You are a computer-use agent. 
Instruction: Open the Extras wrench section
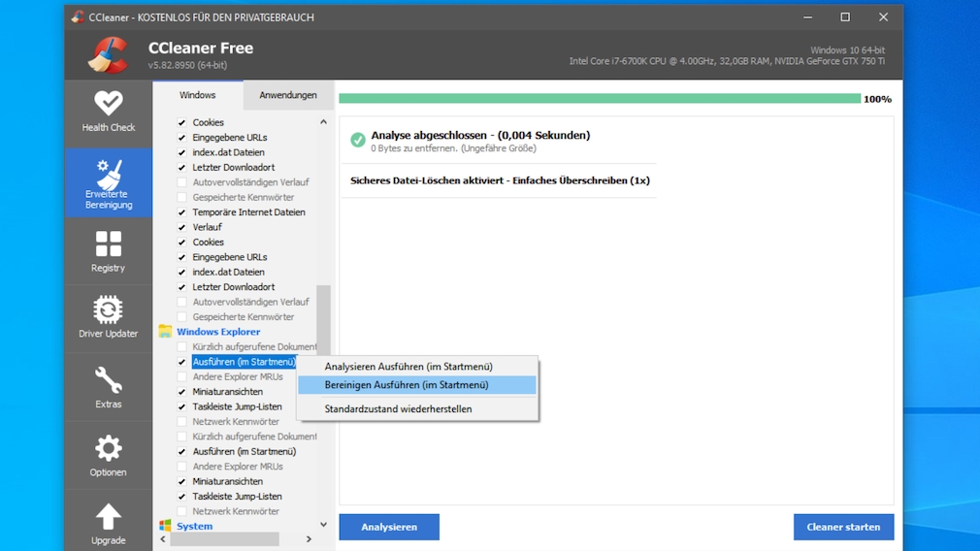[108, 387]
